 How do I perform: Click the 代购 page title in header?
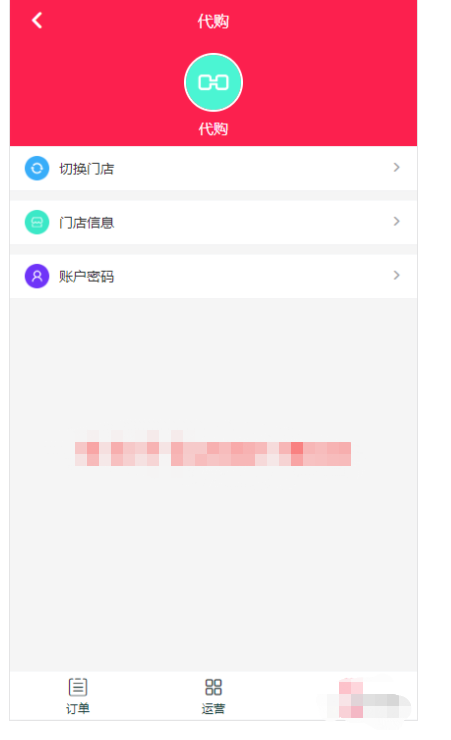click(x=213, y=21)
